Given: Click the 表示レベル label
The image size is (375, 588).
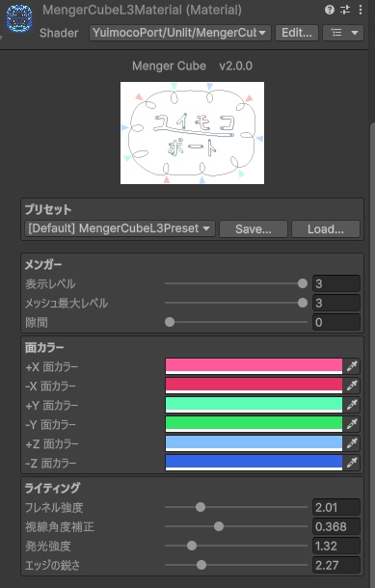Looking at the screenshot, I should pyautogui.click(x=50, y=283).
